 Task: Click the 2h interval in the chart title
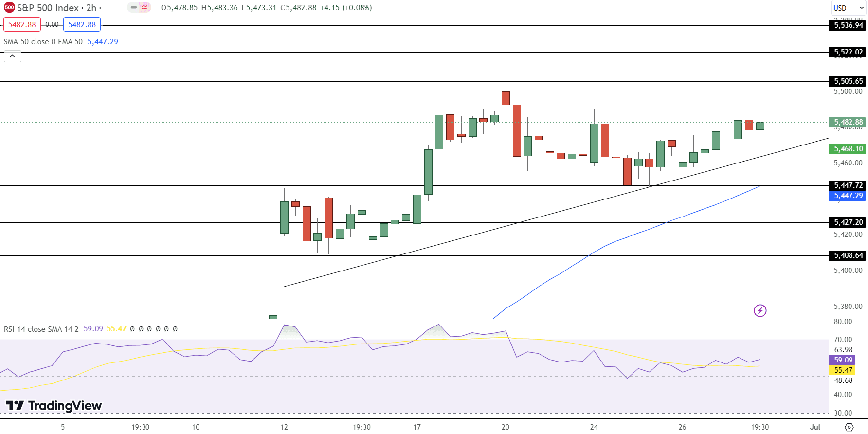pyautogui.click(x=91, y=8)
